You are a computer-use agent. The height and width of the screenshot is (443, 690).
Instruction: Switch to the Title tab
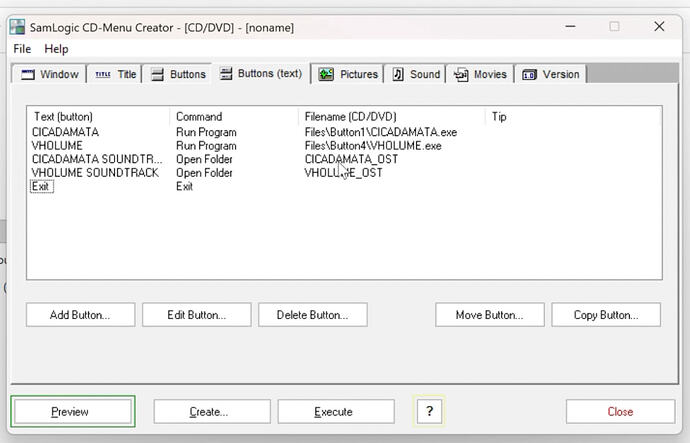tap(115, 74)
